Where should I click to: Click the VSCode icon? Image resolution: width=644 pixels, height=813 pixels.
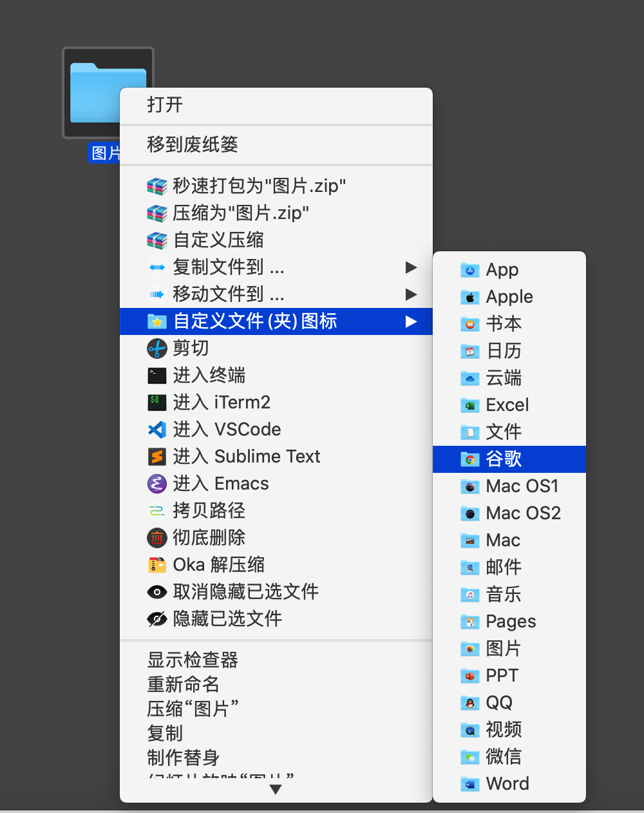click(x=157, y=430)
